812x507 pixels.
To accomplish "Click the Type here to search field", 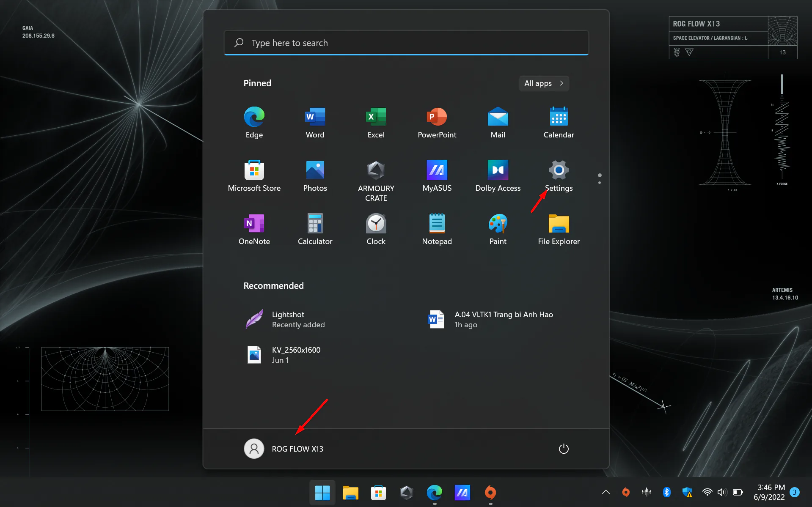I will click(406, 43).
